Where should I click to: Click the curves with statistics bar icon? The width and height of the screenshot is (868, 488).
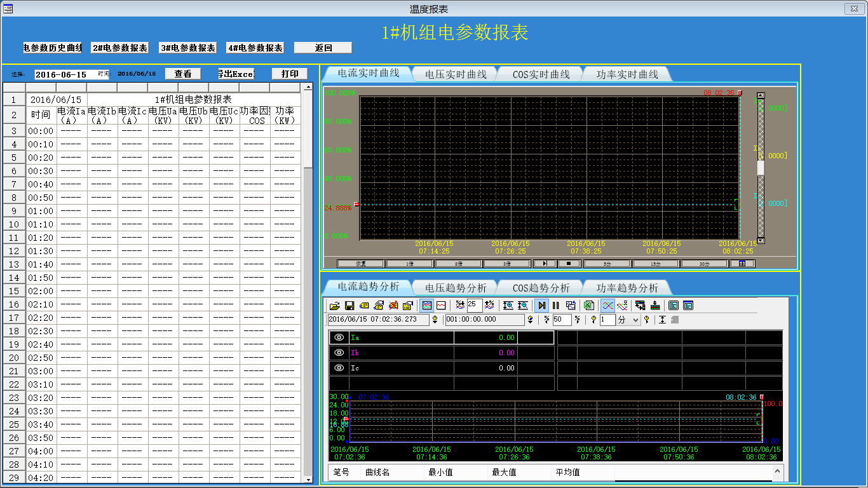coord(623,306)
